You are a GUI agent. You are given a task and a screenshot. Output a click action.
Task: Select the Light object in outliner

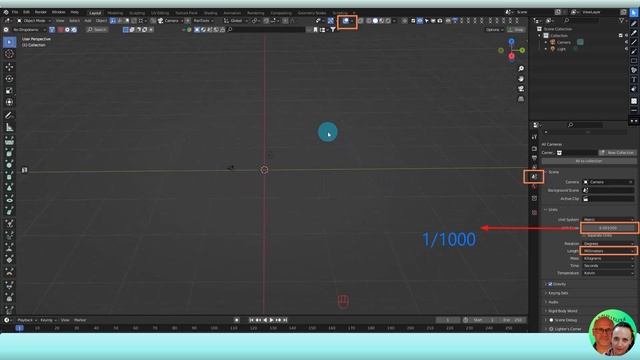click(x=561, y=49)
